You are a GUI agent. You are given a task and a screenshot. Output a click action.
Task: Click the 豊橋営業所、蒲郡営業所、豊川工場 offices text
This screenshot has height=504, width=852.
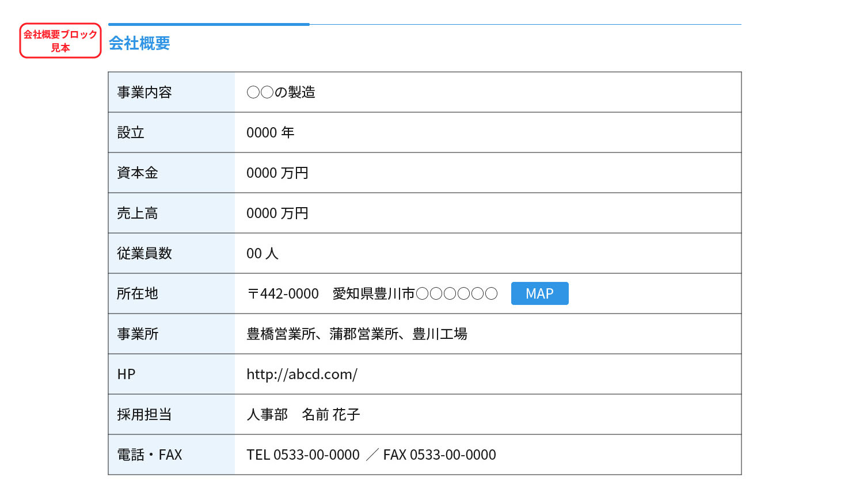(x=357, y=334)
